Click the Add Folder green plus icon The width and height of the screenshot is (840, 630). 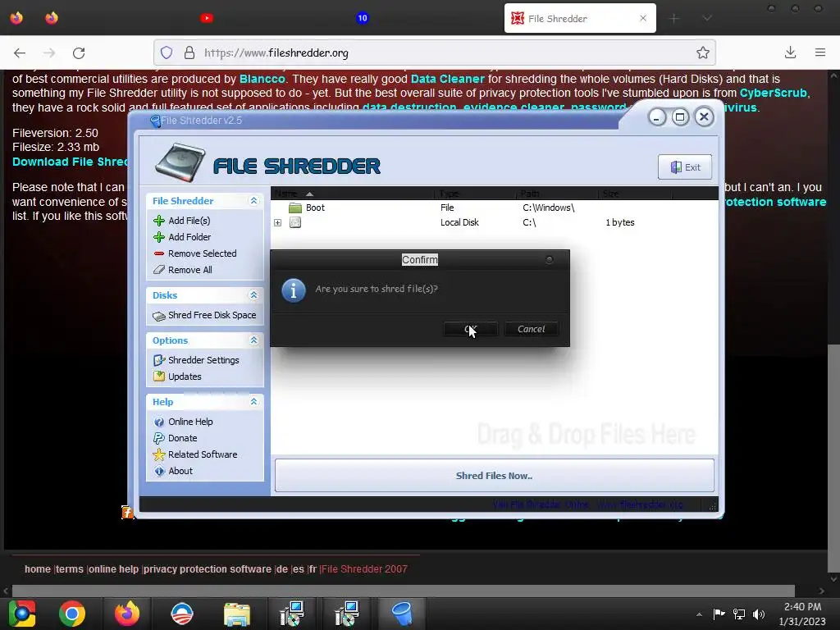pyautogui.click(x=159, y=237)
